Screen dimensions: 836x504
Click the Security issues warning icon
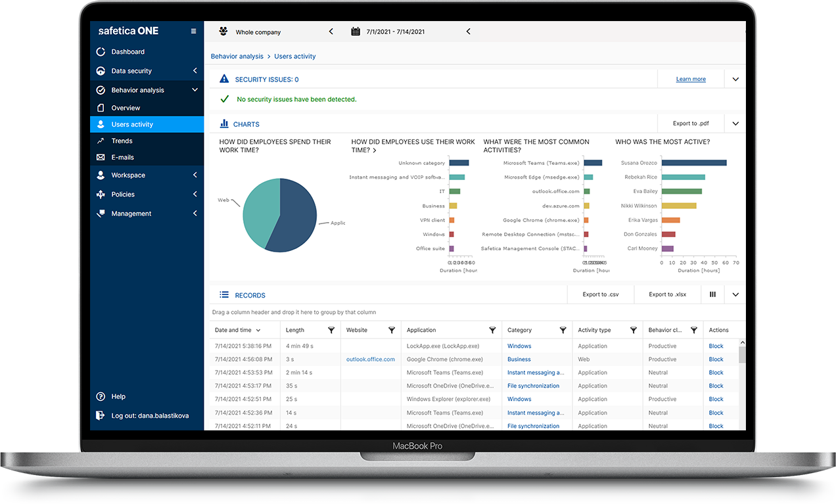[x=224, y=79]
